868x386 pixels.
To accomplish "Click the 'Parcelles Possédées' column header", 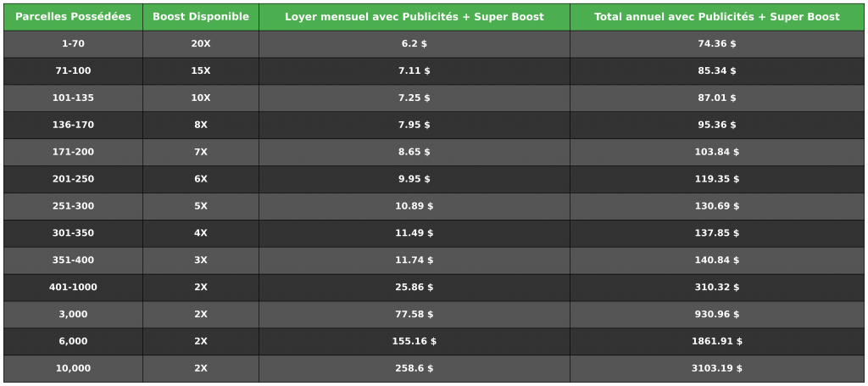I will [73, 17].
